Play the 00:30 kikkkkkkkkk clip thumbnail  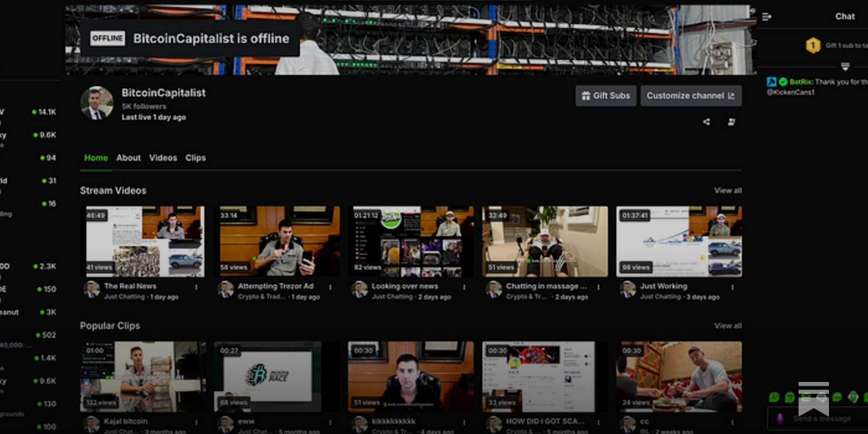pos(411,376)
